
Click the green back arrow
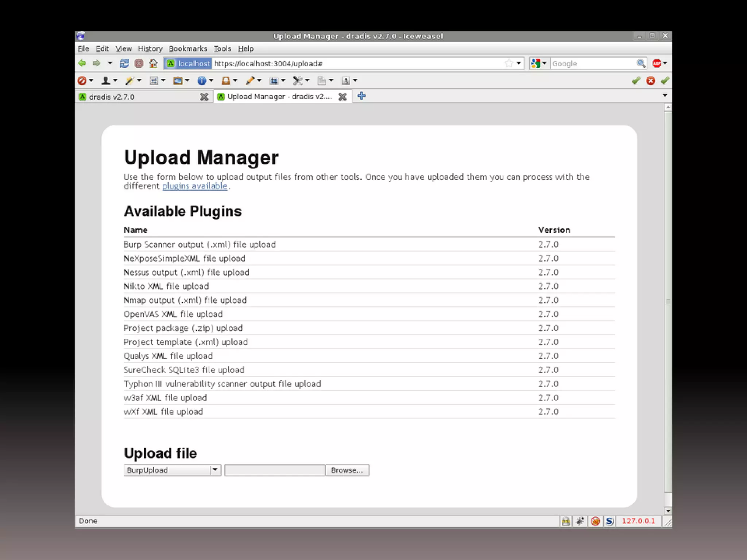[82, 63]
